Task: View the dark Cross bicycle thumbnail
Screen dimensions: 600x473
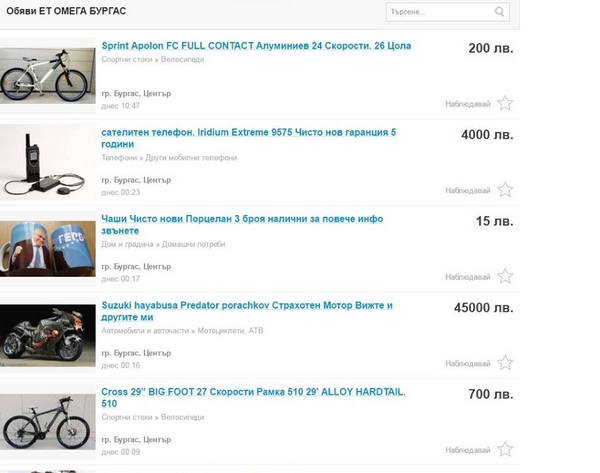Action: click(48, 422)
